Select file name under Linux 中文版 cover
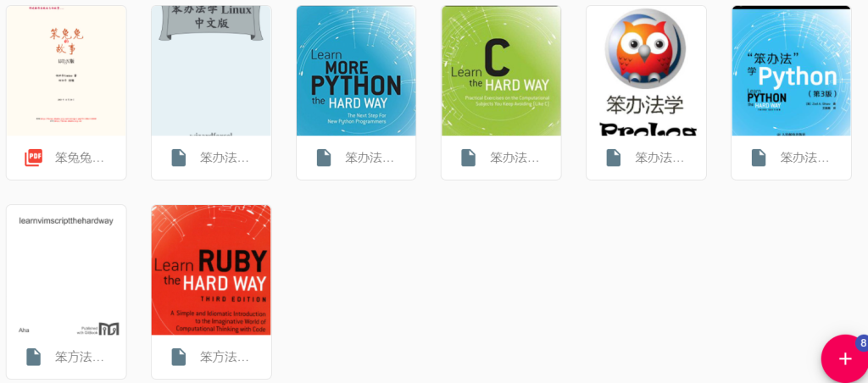The width and height of the screenshot is (868, 383). (224, 158)
